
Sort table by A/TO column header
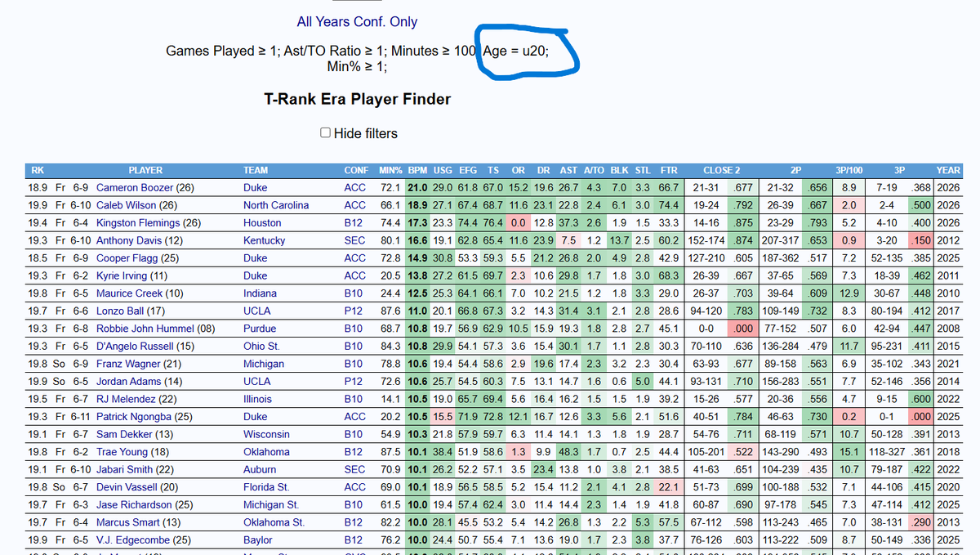tap(593, 170)
